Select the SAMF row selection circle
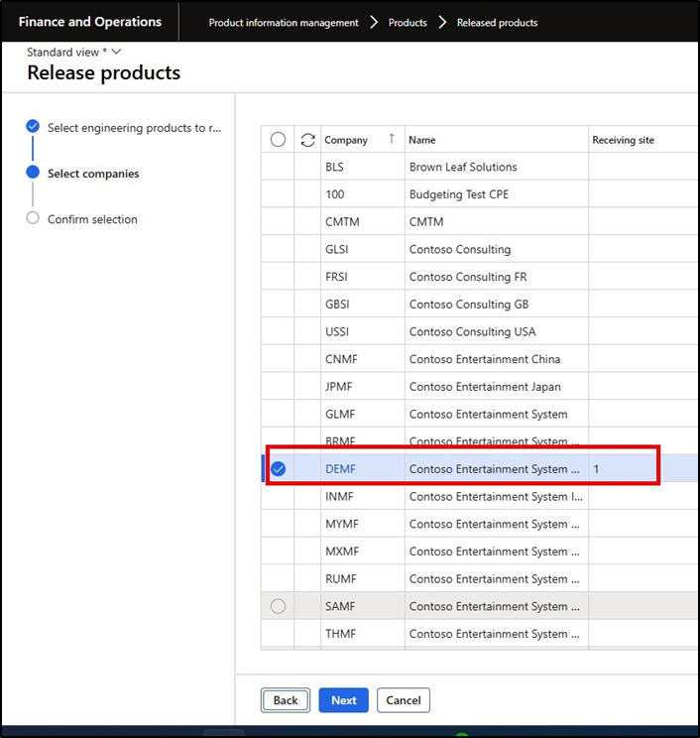 coord(278,606)
